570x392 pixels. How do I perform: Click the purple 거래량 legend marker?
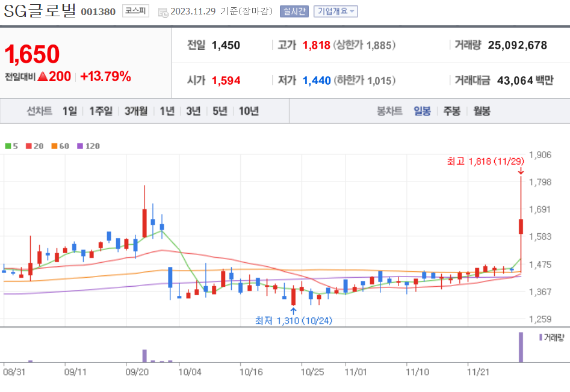541,337
